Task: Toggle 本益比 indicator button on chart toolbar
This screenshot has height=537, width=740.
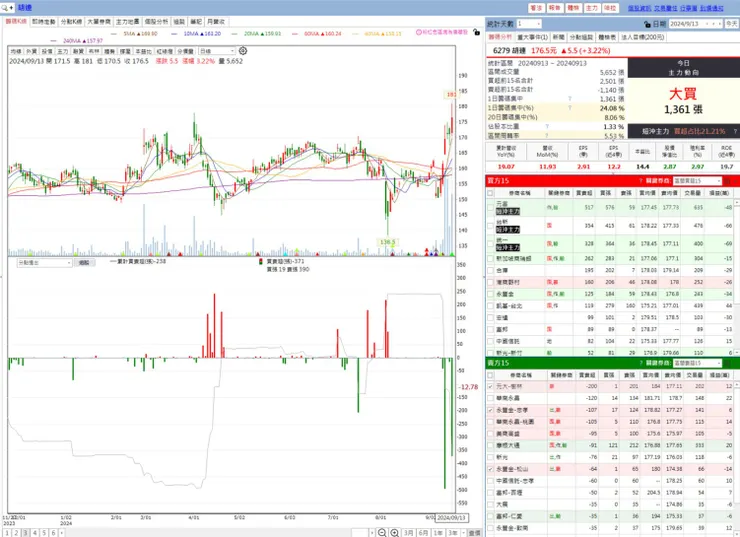Action: point(143,51)
